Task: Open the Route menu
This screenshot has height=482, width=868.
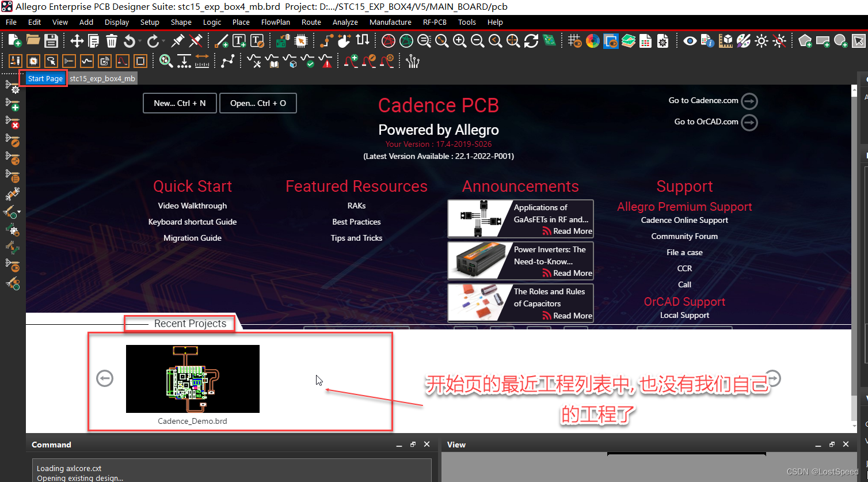Action: [311, 22]
